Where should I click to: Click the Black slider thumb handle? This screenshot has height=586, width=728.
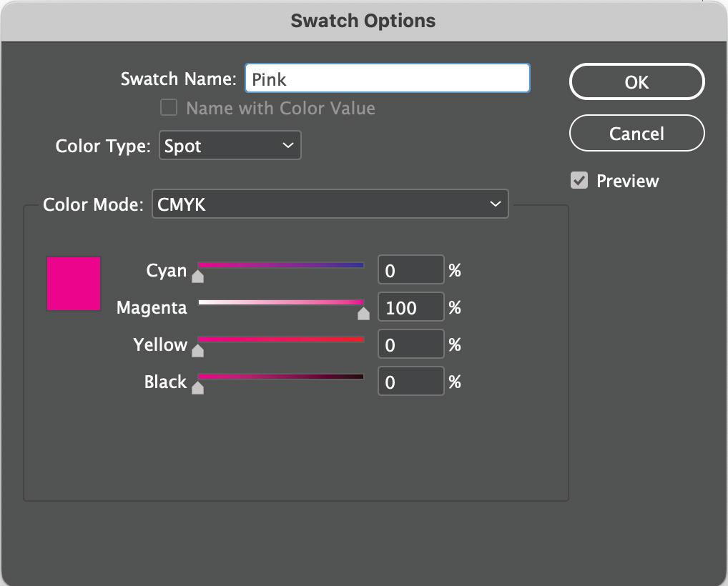(x=198, y=387)
